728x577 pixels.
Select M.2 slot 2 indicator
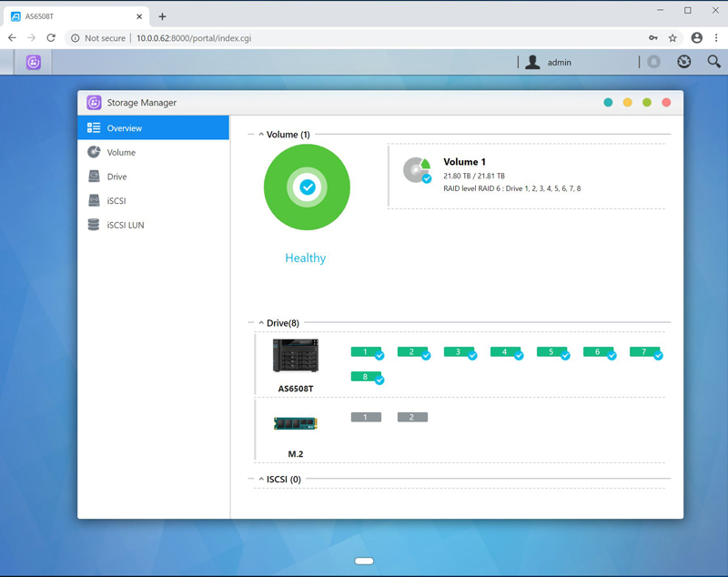[412, 417]
